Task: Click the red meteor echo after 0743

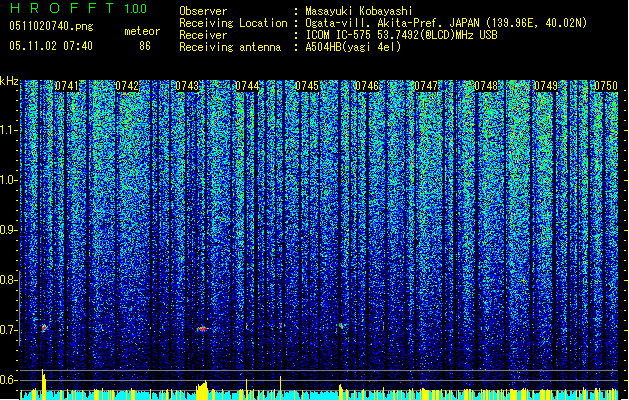Action: click(x=202, y=329)
